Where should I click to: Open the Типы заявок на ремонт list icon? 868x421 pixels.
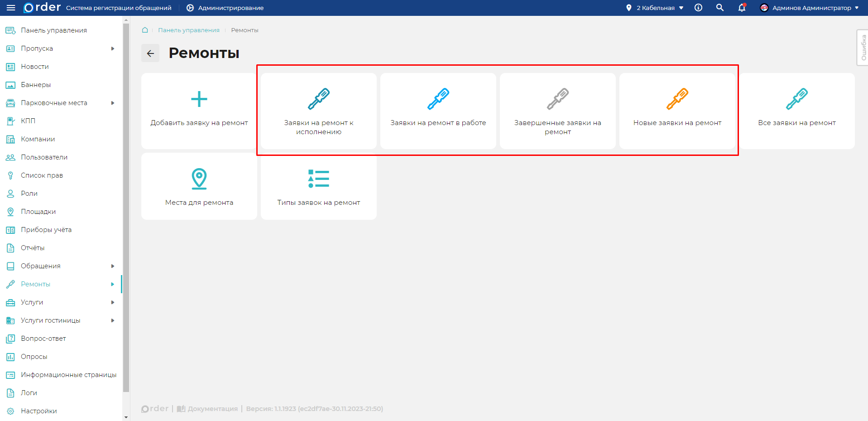[x=319, y=179]
